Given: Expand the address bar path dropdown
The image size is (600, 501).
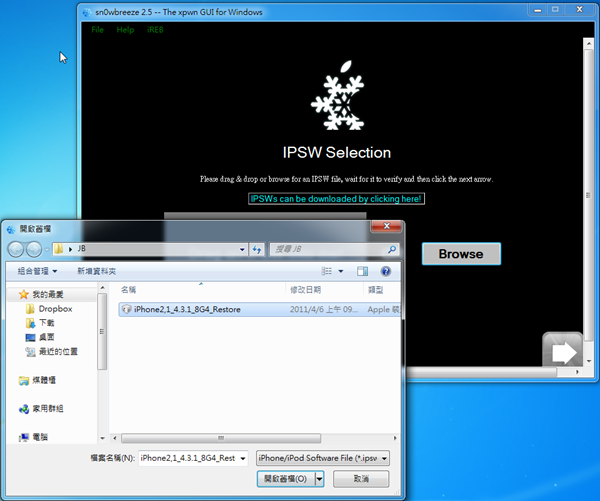Looking at the screenshot, I should (x=242, y=250).
